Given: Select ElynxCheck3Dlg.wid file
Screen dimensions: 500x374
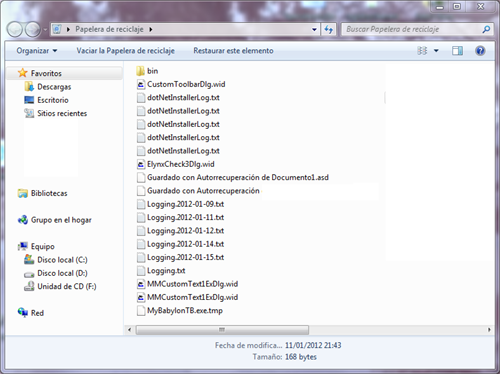Looking at the screenshot, I should tap(181, 164).
